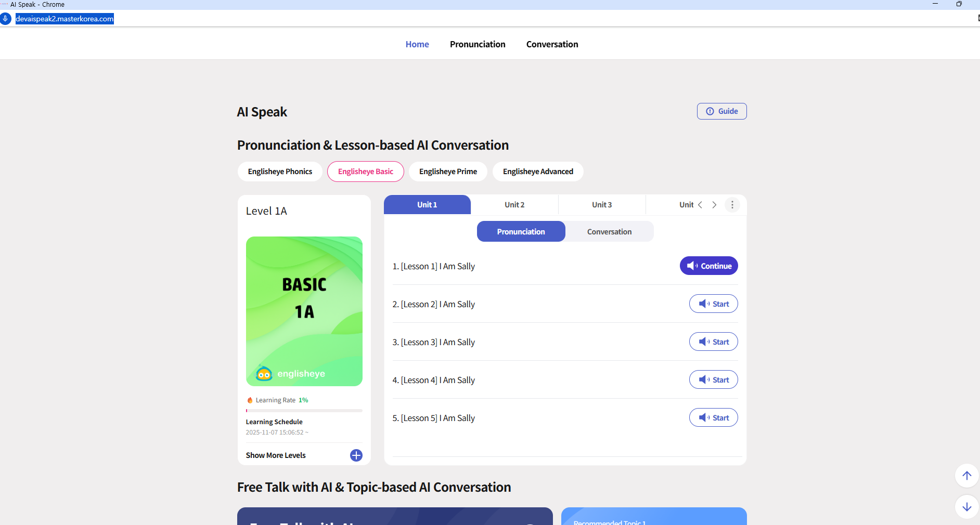Click the microphone icon in address bar
980x525 pixels.
pyautogui.click(x=5, y=19)
